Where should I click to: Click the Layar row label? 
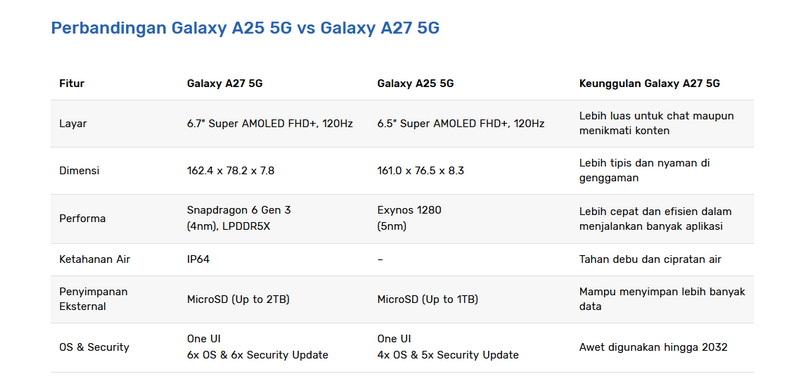point(73,123)
